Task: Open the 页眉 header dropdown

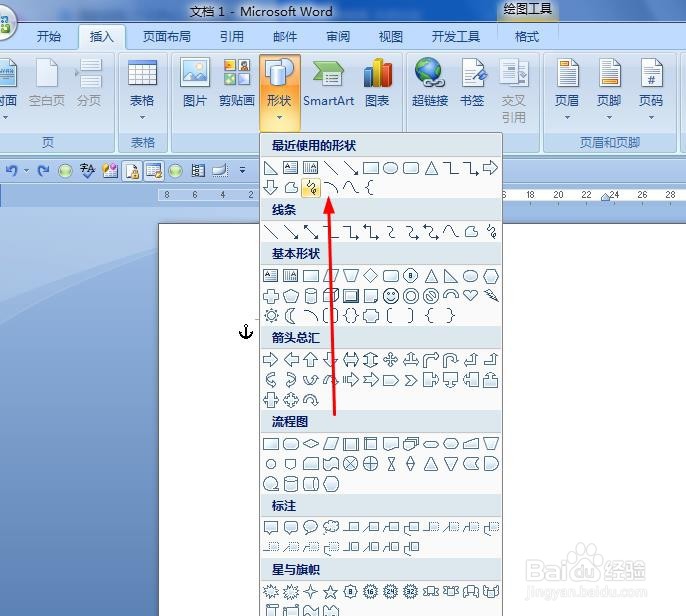Action: pyautogui.click(x=567, y=90)
